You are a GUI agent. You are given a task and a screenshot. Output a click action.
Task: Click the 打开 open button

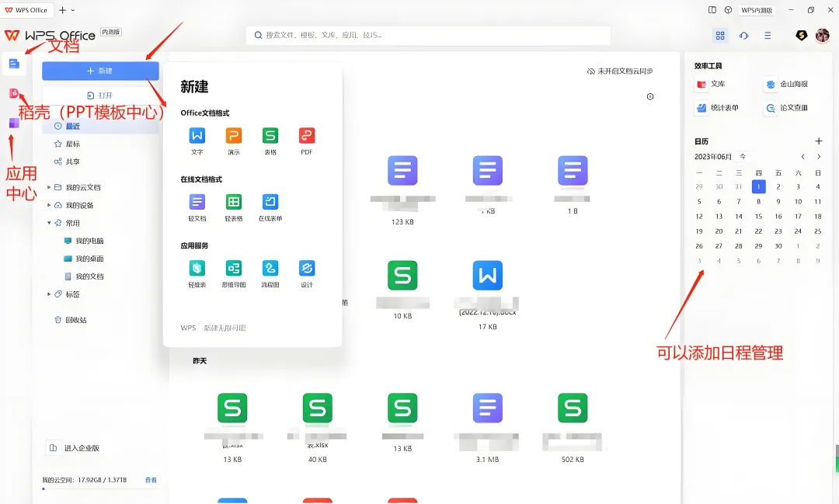point(100,96)
